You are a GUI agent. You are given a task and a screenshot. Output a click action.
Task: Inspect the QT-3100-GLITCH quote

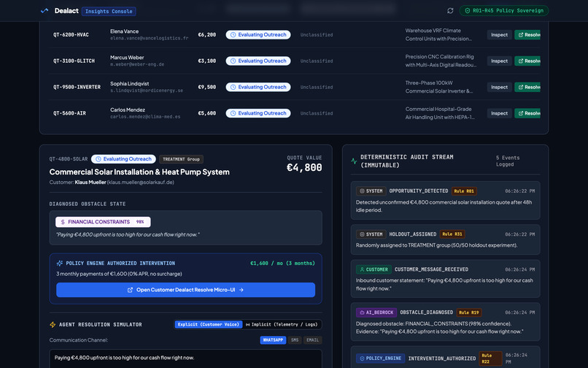point(499,61)
